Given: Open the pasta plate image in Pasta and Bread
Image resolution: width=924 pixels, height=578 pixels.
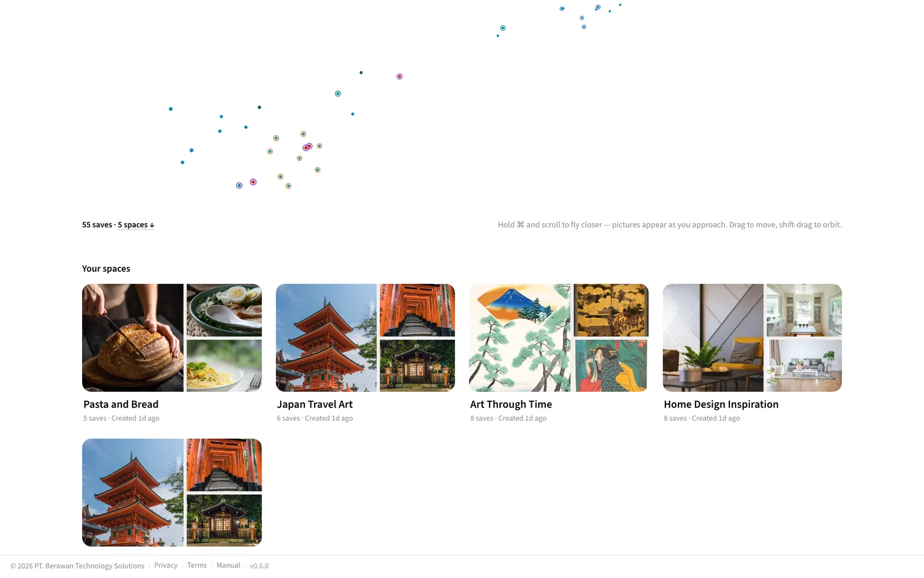Looking at the screenshot, I should coord(224,365).
